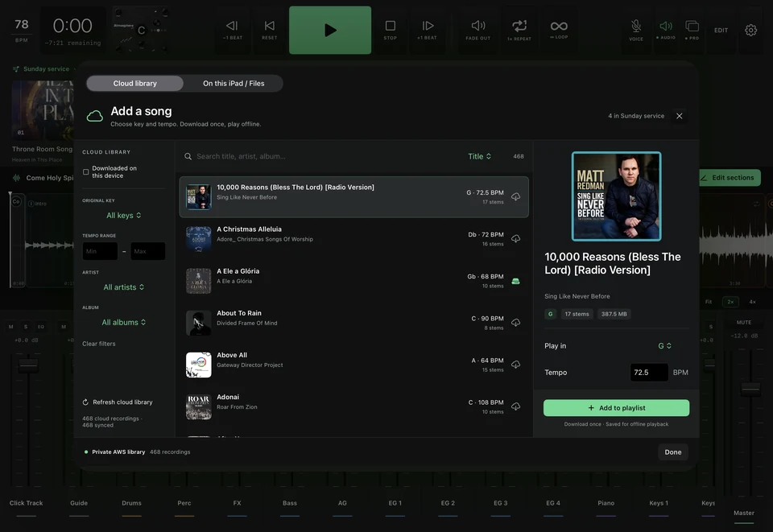Image resolution: width=773 pixels, height=532 pixels.
Task: Click the 387.5 MB size badge
Action: coord(614,314)
